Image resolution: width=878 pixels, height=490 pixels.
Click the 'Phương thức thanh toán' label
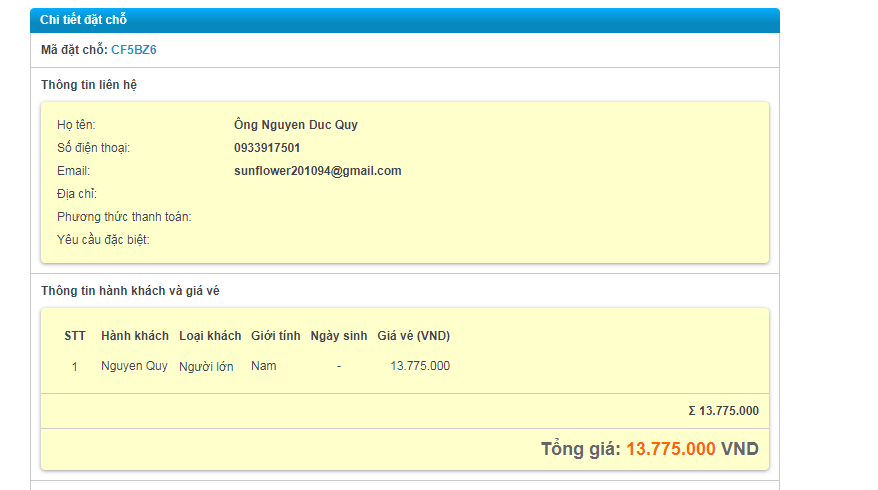(124, 217)
